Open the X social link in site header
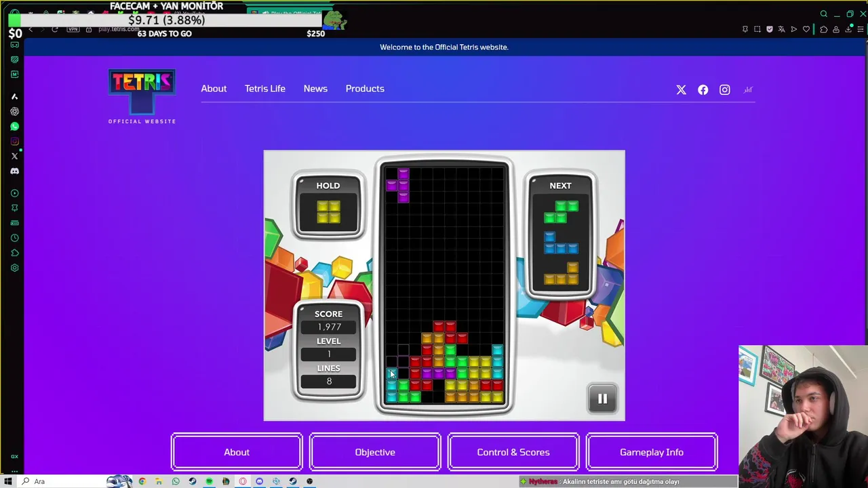The width and height of the screenshot is (868, 488). (681, 89)
